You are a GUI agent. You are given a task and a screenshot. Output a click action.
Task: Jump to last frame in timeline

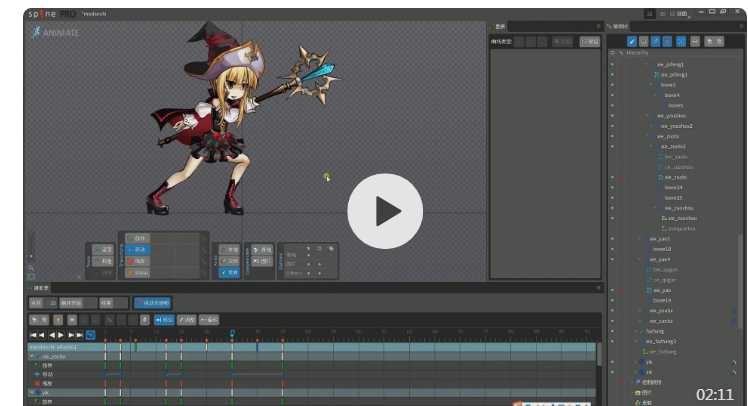[x=80, y=335]
